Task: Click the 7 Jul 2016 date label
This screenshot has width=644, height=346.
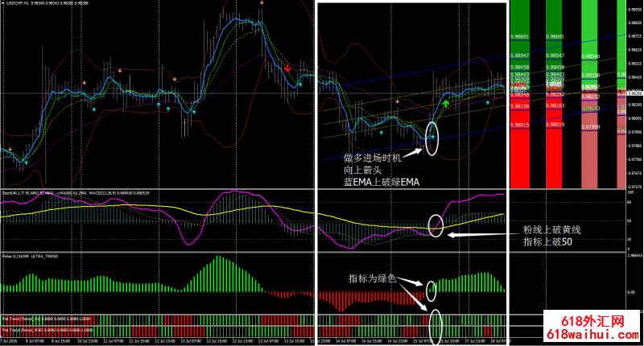Action: [8, 341]
